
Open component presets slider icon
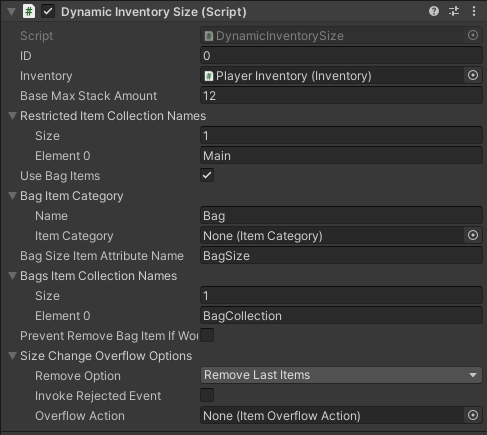coord(454,11)
